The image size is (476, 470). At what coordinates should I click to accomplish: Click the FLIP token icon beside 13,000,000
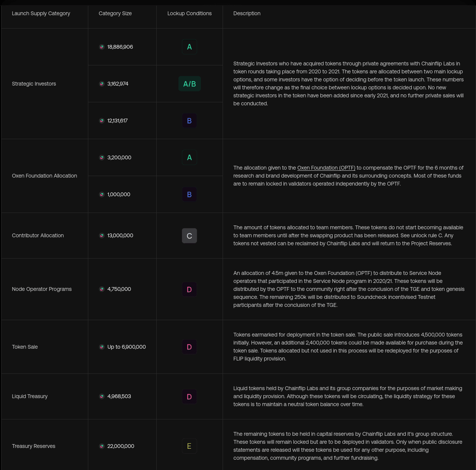[x=102, y=235]
